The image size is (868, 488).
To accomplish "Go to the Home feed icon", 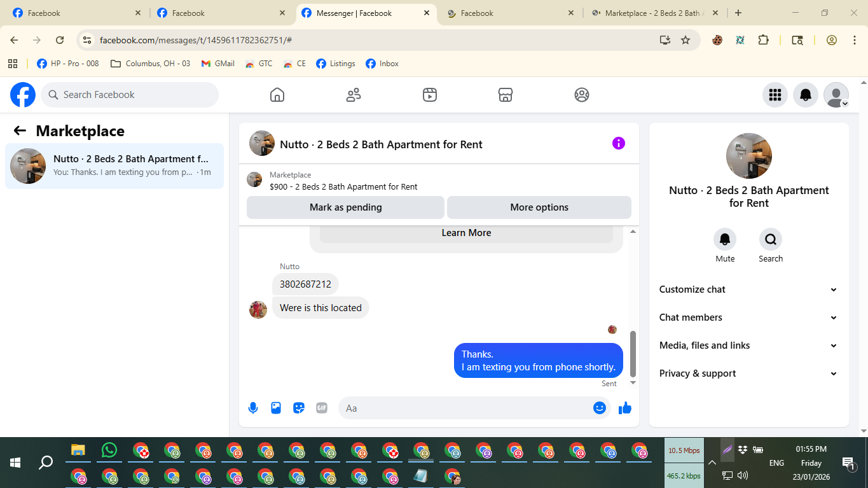I will [277, 95].
